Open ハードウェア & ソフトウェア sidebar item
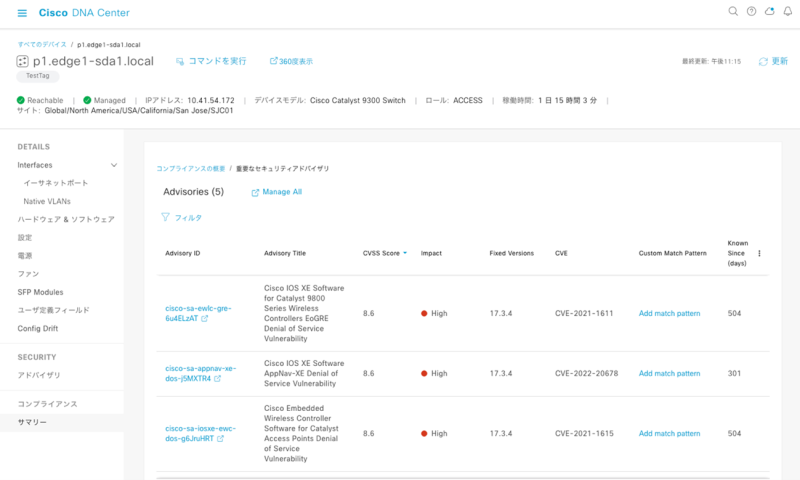Screen dimensions: 800x480 [x=66, y=219]
